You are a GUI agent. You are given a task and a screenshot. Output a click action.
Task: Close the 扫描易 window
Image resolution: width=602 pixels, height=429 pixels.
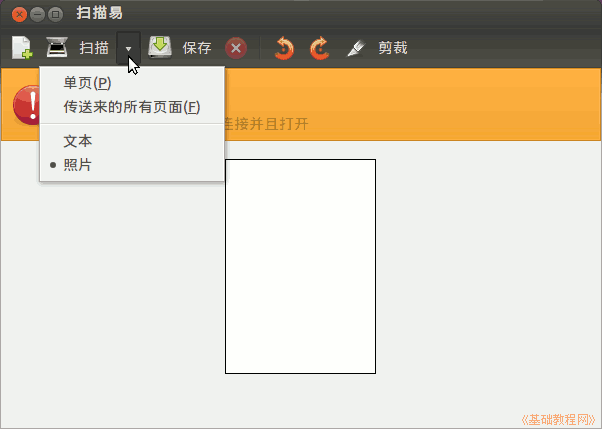(x=17, y=14)
